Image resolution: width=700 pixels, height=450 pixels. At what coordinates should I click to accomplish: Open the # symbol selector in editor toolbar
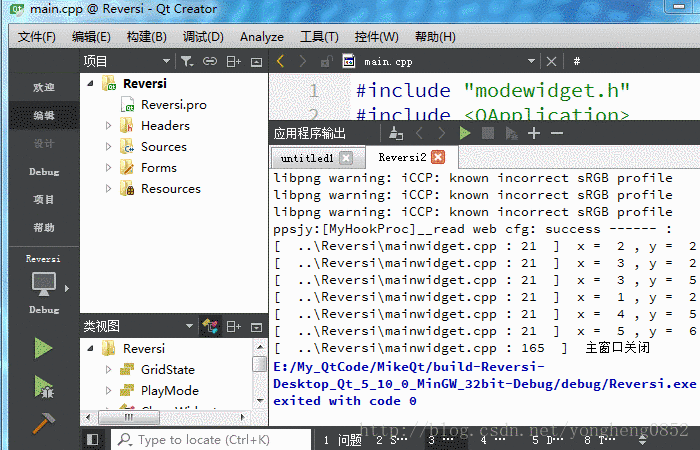[577, 61]
